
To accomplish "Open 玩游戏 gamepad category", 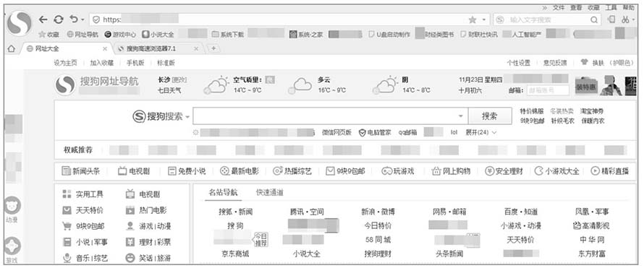I will tap(397, 171).
